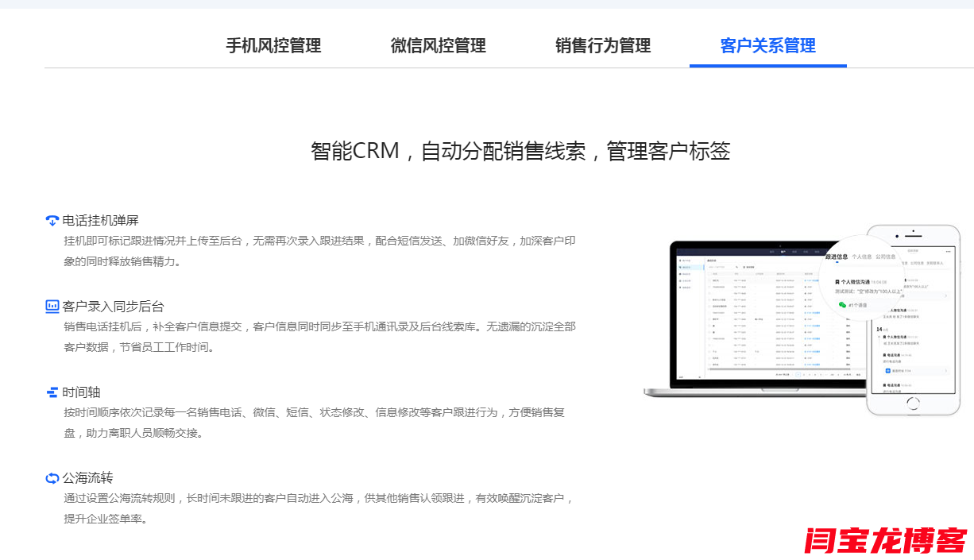Click the 电话挂机弹屏 phone icon
Screen dimensions: 974x560
click(x=52, y=221)
